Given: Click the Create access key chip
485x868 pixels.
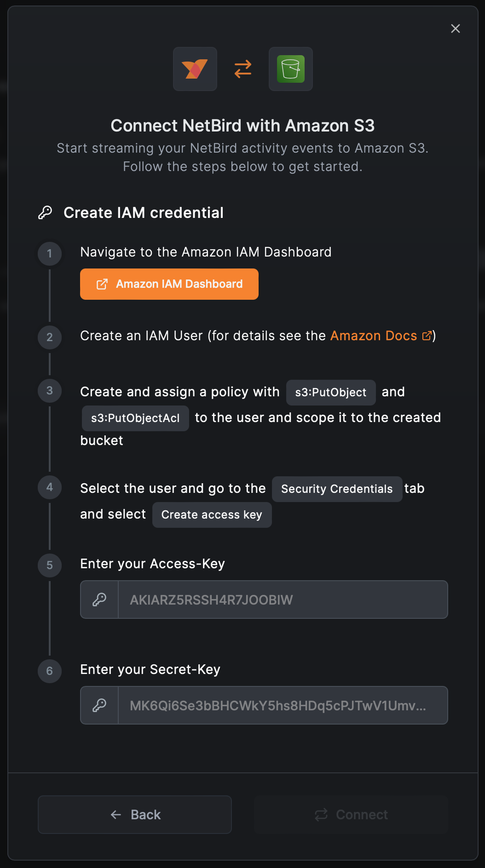Looking at the screenshot, I should (x=212, y=514).
